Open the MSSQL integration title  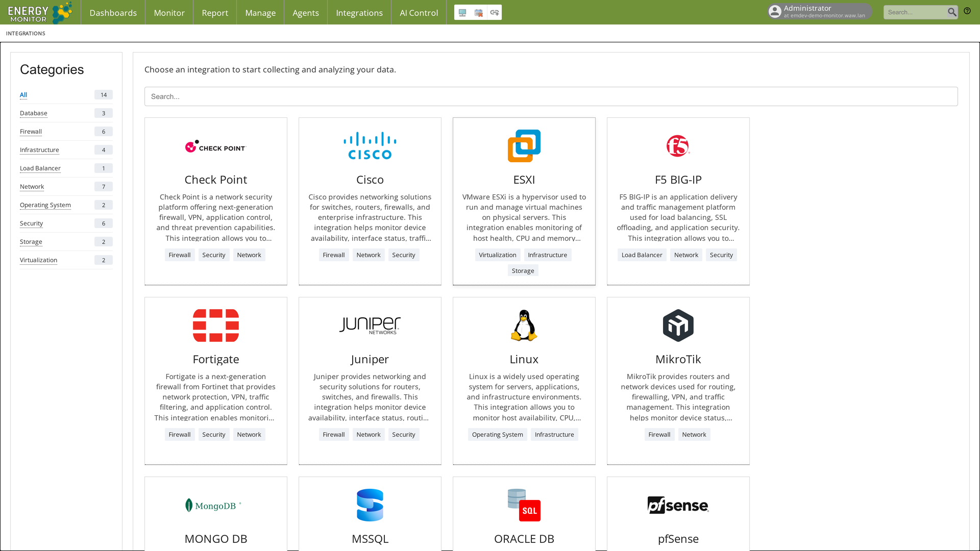370,539
